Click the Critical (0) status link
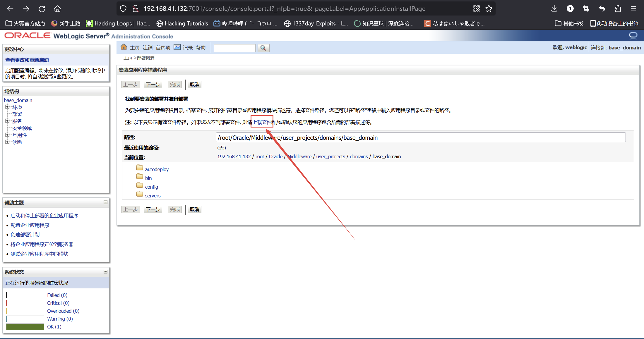The image size is (644, 339). 58,303
